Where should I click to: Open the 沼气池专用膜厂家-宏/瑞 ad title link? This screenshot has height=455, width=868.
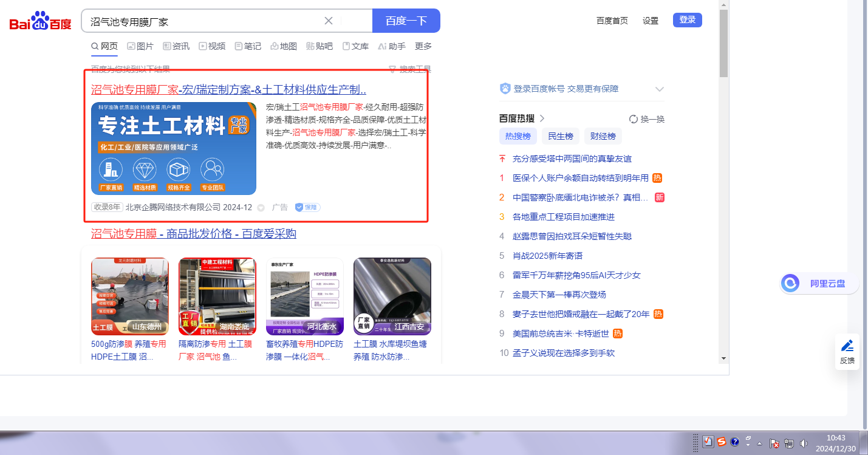(x=228, y=90)
